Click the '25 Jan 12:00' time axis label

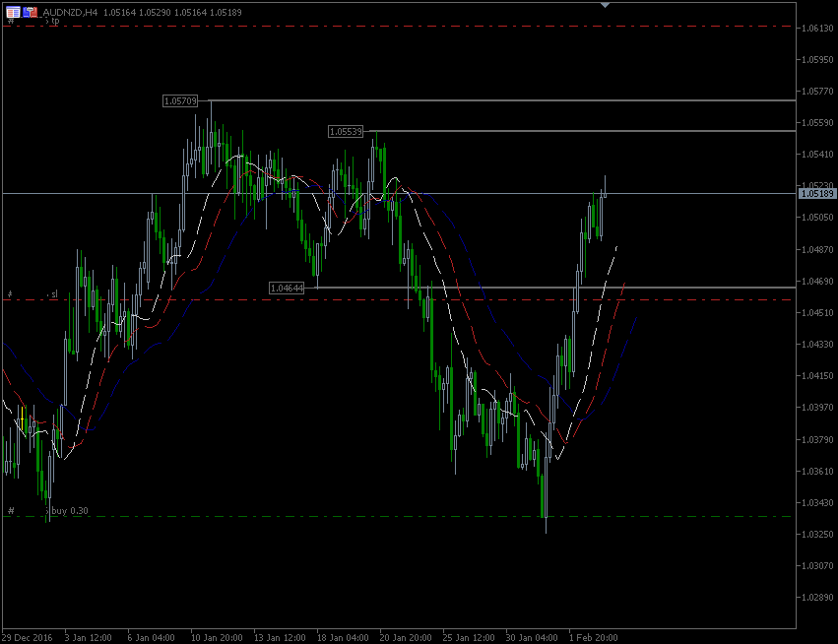click(x=469, y=637)
